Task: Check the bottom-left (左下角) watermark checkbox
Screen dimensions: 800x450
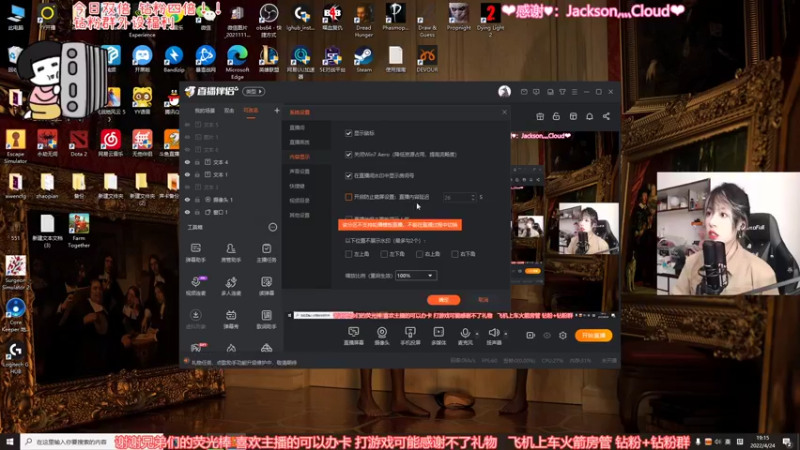Action: 384,254
